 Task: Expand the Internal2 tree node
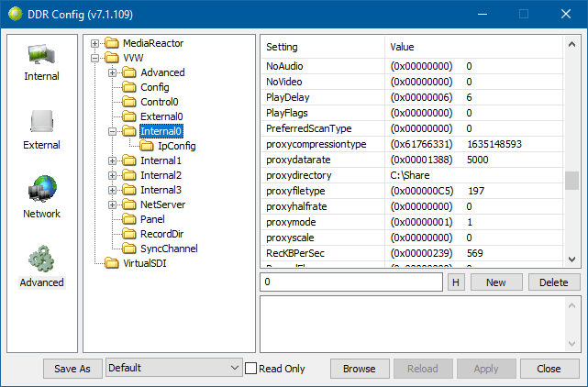(x=112, y=175)
